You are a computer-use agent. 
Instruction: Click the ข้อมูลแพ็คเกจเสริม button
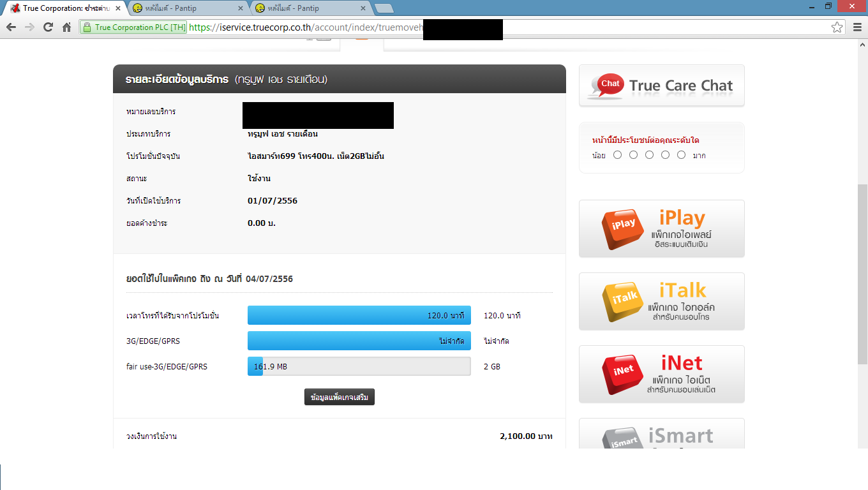(340, 397)
